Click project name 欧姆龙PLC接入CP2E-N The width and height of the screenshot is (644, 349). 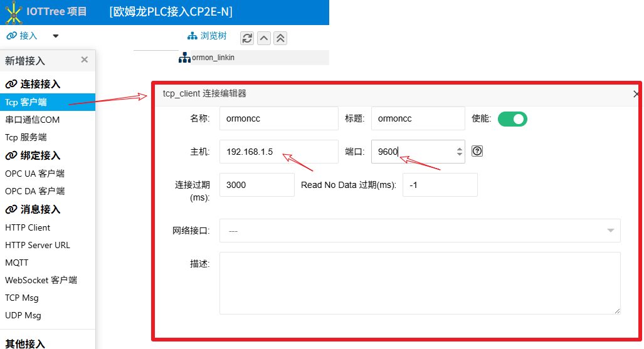(171, 11)
